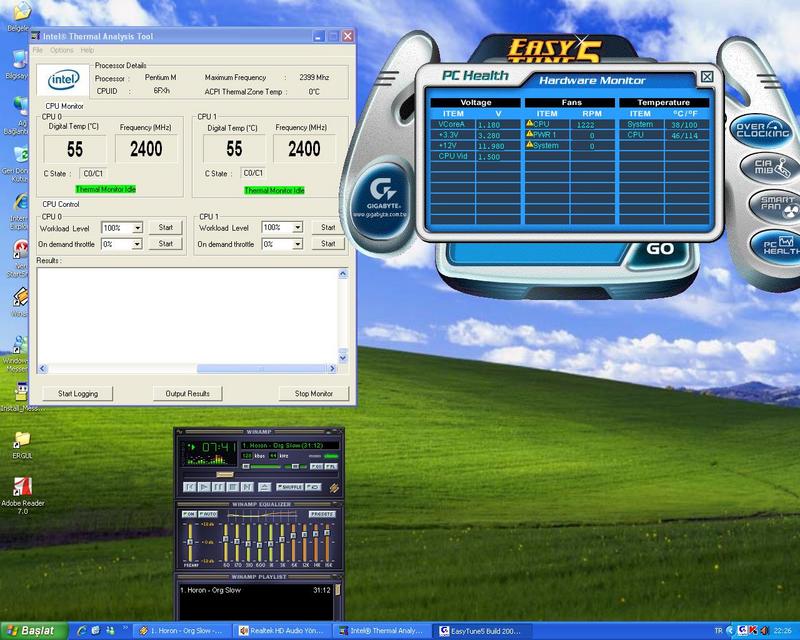The image size is (800, 640).
Task: Click the Winamp time display 07:41
Action: point(219,447)
